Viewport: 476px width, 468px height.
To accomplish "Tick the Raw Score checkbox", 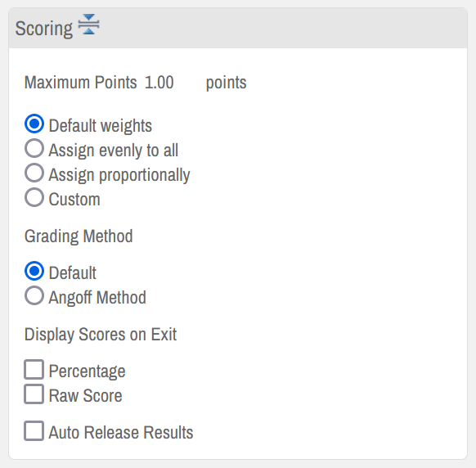I will 34,394.
